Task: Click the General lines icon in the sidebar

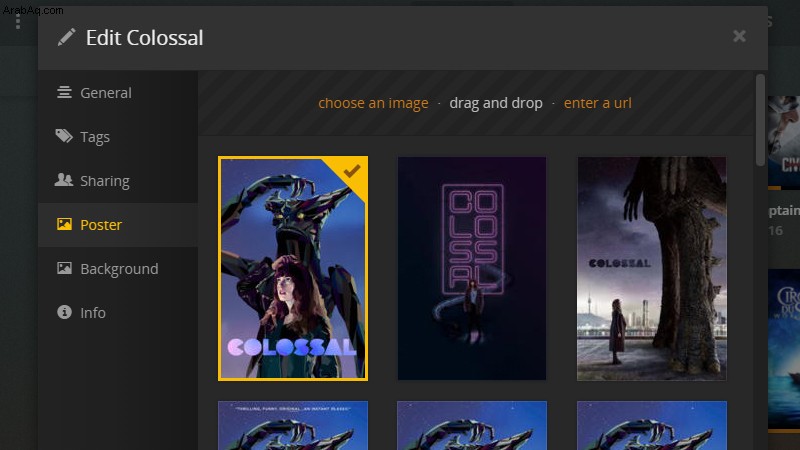Action: tap(64, 92)
